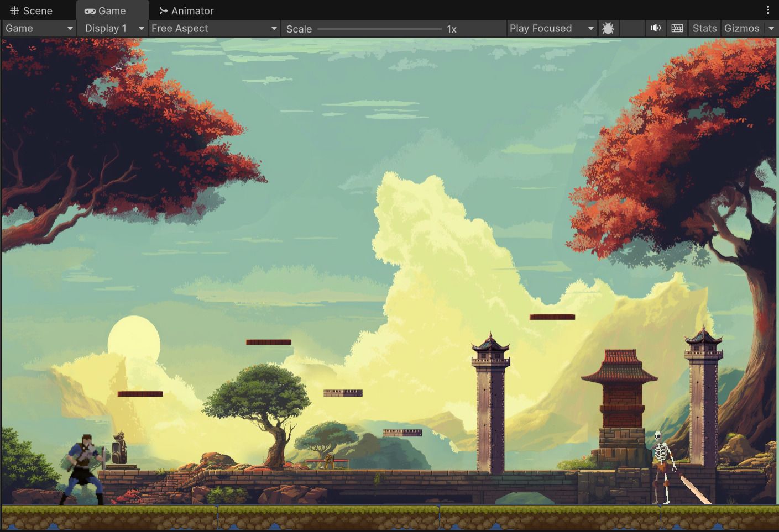Click the skeleton enemy in game view
Image resolution: width=779 pixels, height=532 pixels.
coord(663,467)
